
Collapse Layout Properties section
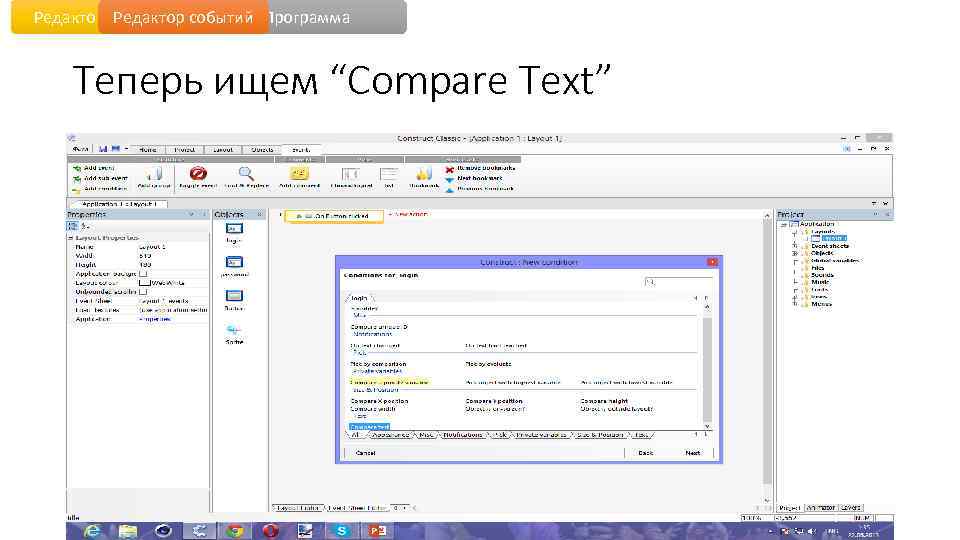point(70,238)
